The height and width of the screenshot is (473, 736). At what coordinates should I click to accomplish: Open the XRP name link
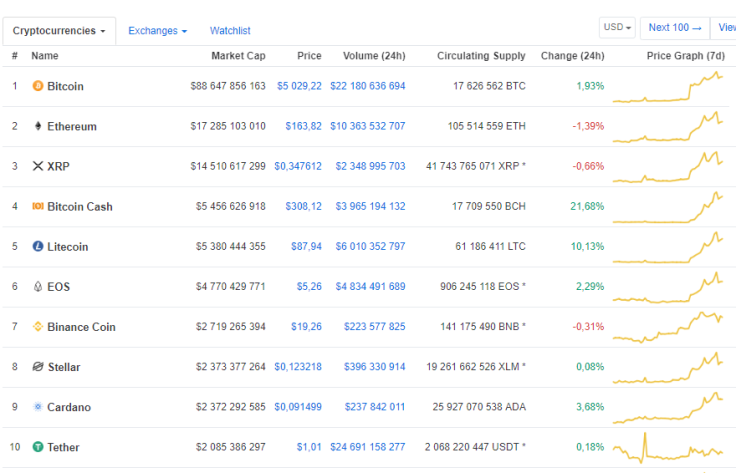click(58, 167)
